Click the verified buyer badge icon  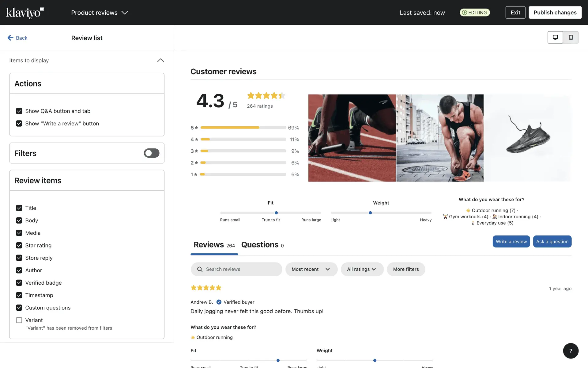tap(219, 302)
